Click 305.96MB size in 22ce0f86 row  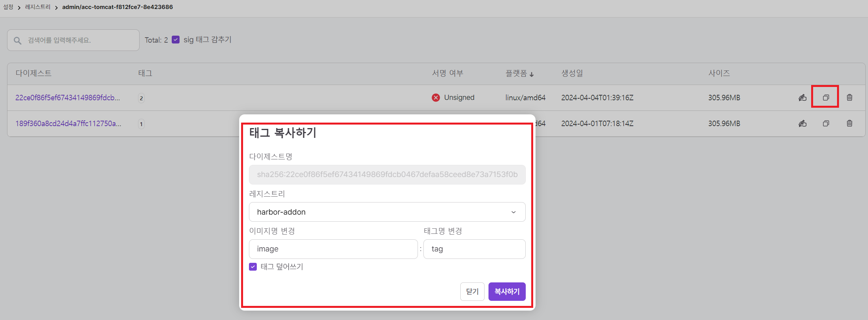[x=724, y=98]
